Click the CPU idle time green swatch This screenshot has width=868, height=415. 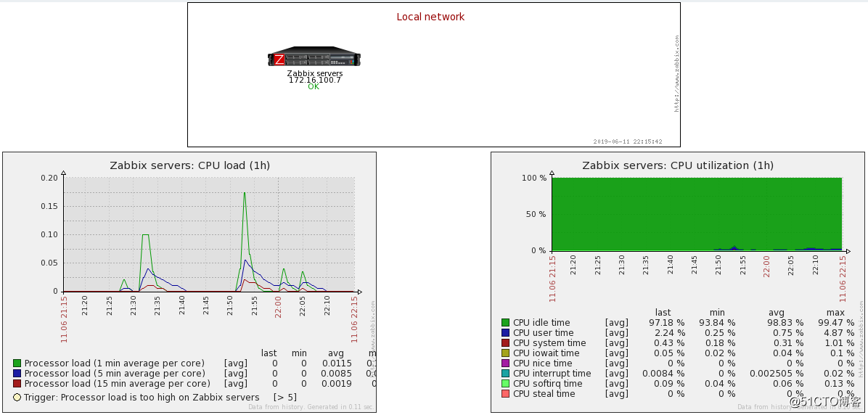click(505, 323)
